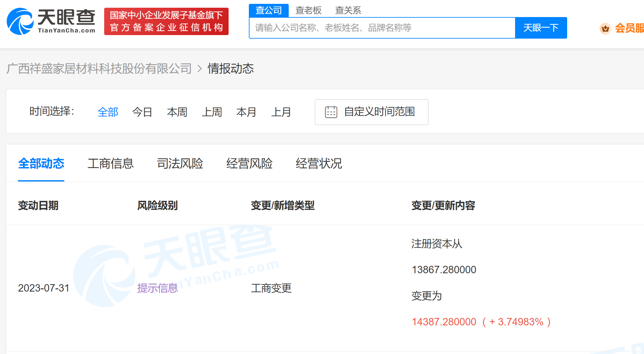Click the red official credit agency banner
Image resolution: width=644 pixels, height=354 pixels.
pyautogui.click(x=166, y=21)
